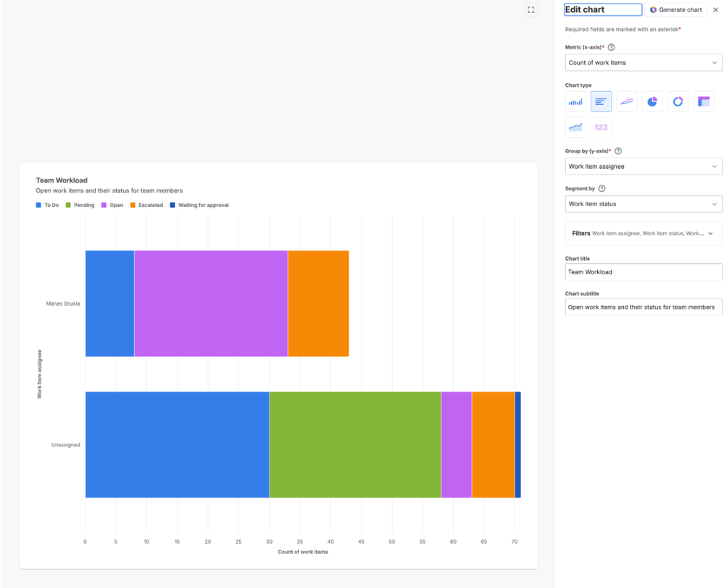This screenshot has width=724, height=588.
Task: Select the area chart type icon
Action: coord(575,127)
